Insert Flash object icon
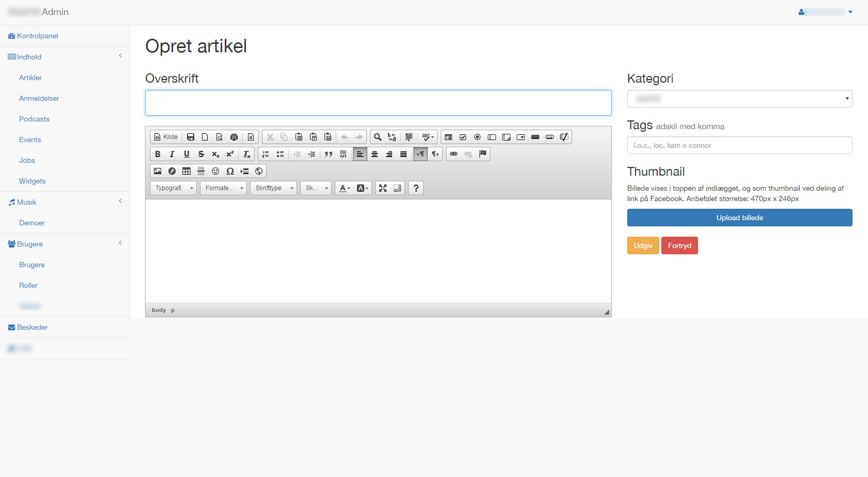 (172, 171)
